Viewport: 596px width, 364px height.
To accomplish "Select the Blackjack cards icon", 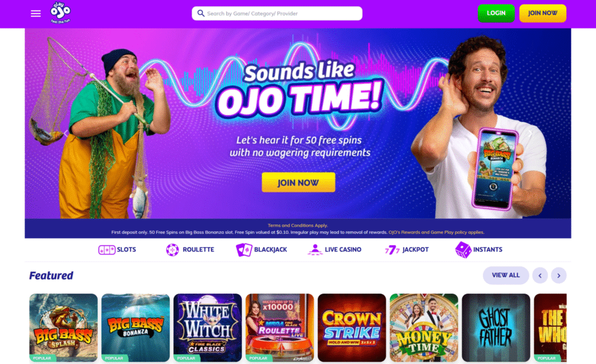I will 244,250.
